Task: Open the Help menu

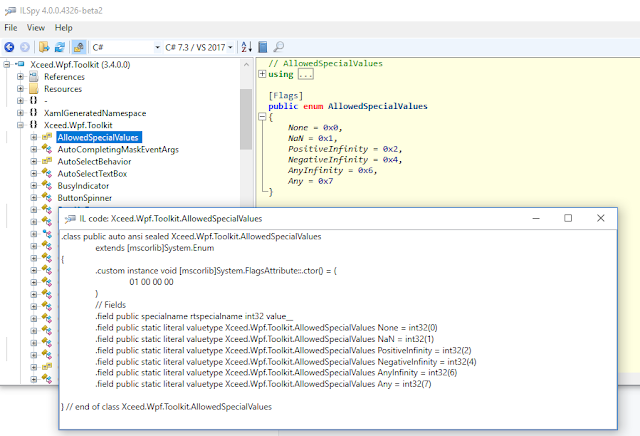Action: click(x=64, y=28)
